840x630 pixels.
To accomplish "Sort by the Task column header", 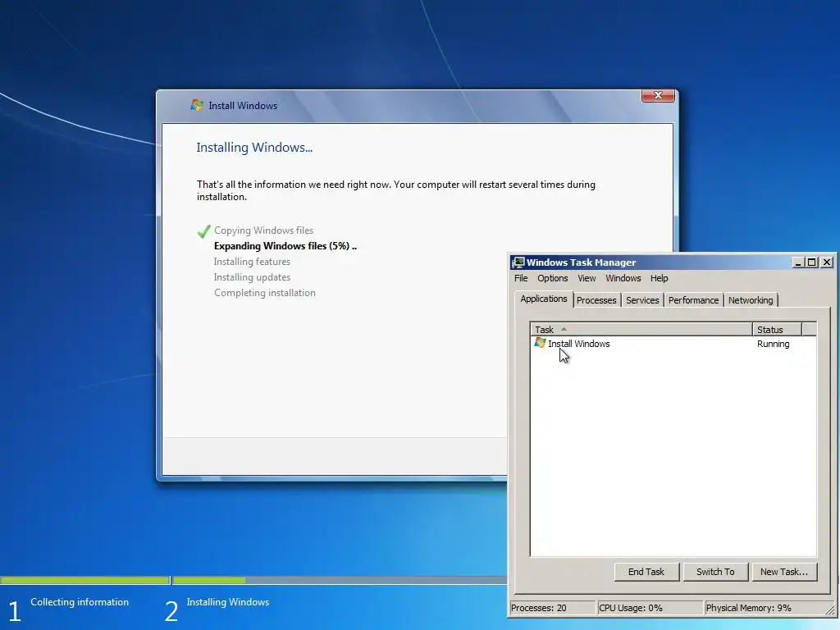I will coord(641,330).
